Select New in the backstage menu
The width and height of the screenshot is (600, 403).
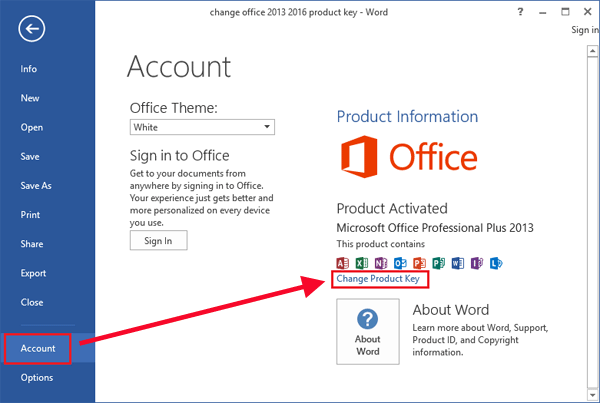tap(30, 98)
